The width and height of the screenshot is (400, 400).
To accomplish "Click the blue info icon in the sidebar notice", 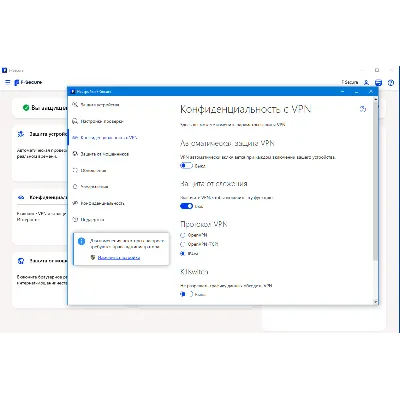I will [x=81, y=241].
